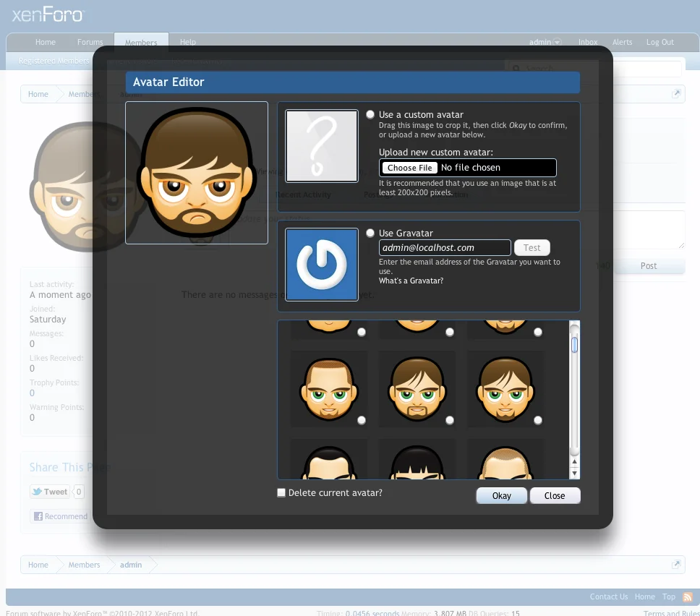
Task: Click the Tweet share button
Action: pyautogui.click(x=50, y=492)
